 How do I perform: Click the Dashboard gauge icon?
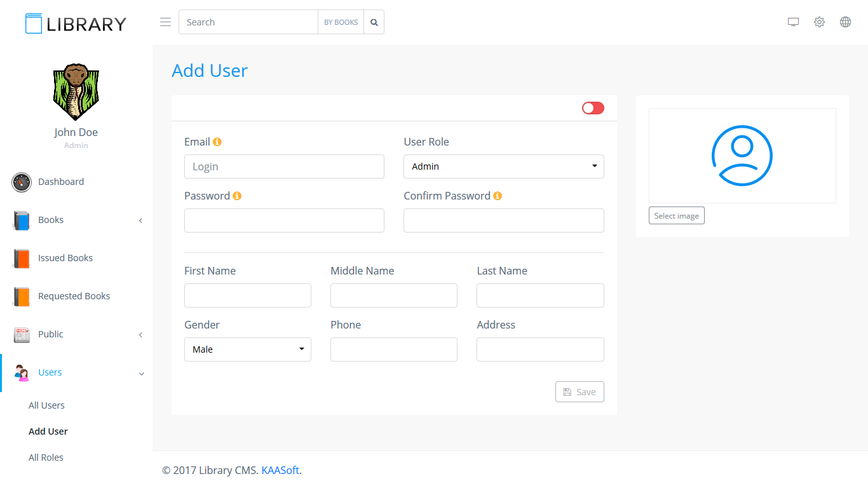point(22,182)
